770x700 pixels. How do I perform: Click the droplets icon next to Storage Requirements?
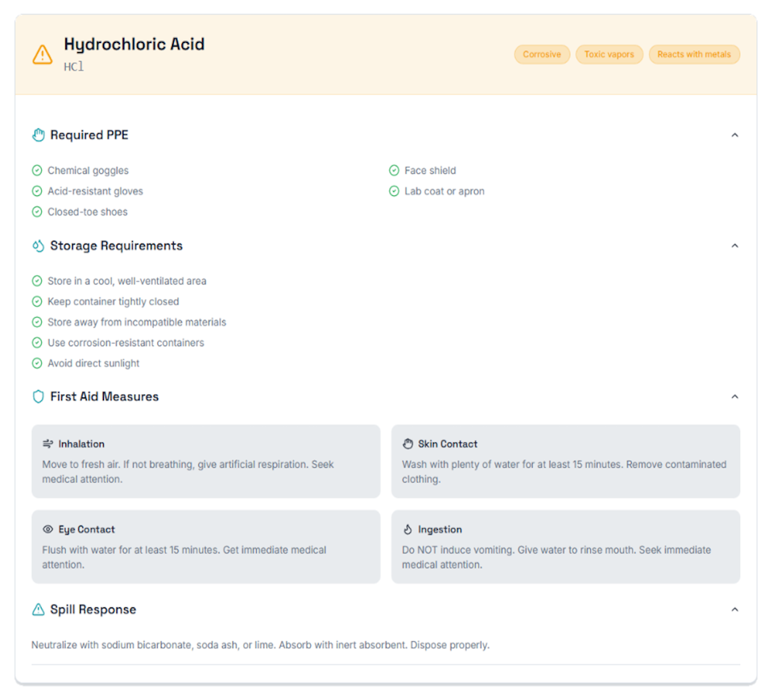pos(38,246)
